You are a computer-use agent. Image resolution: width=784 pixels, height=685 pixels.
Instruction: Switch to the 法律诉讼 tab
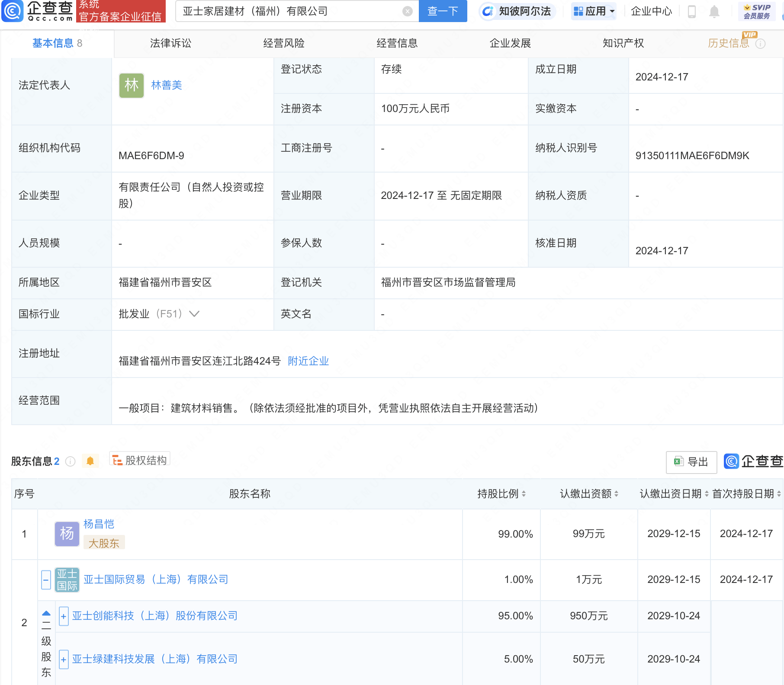coord(170,43)
